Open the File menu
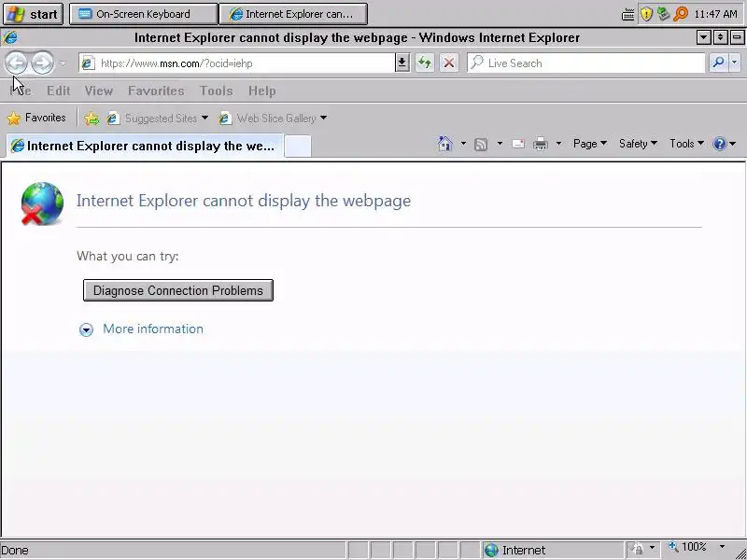Image resolution: width=747 pixels, height=560 pixels. [x=20, y=91]
